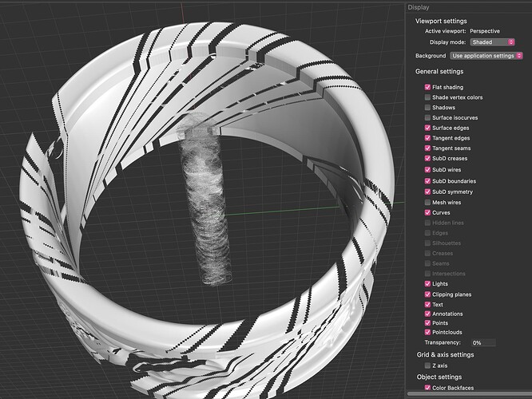
Task: Uncheck Color Backfaces option
Action: [427, 388]
